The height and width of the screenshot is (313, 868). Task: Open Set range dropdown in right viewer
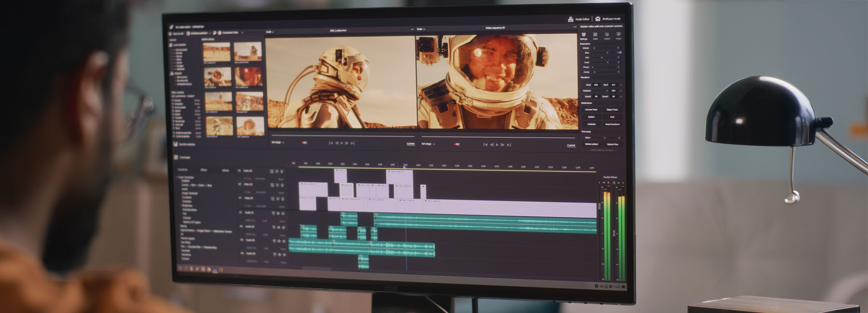pos(428,143)
